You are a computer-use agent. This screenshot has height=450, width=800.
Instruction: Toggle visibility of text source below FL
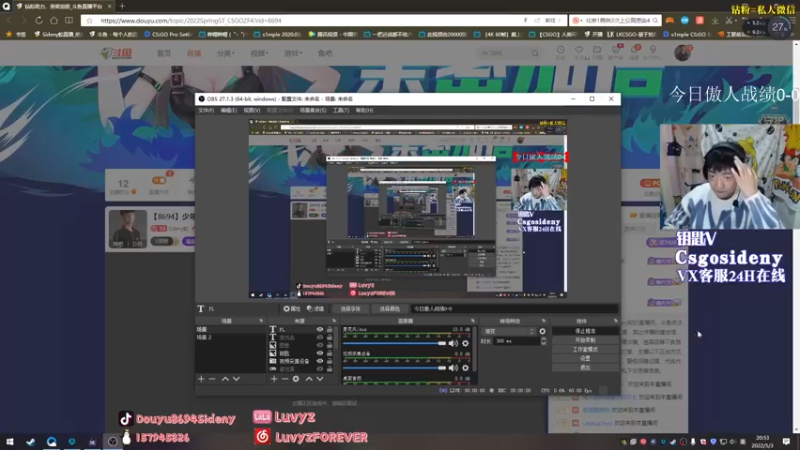(320, 337)
